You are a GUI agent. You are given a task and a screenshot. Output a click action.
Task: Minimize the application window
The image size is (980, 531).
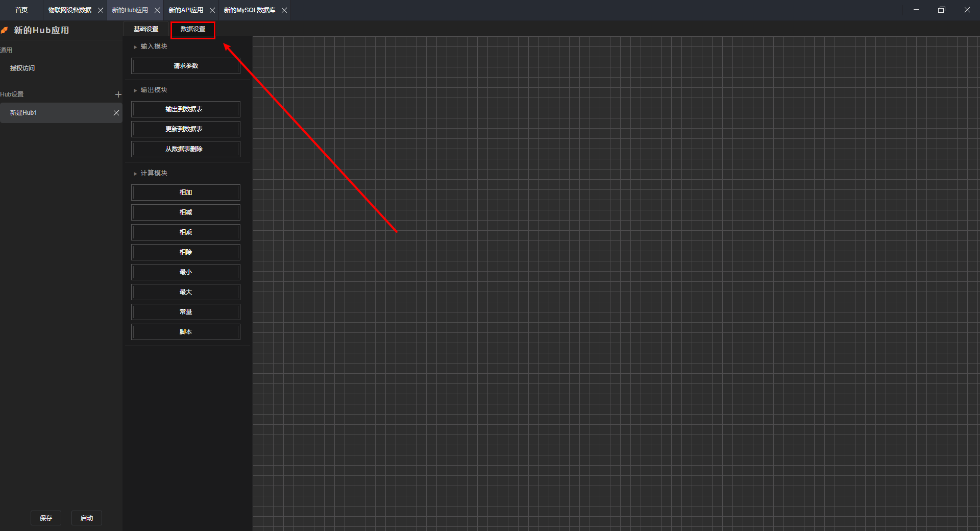coord(916,10)
